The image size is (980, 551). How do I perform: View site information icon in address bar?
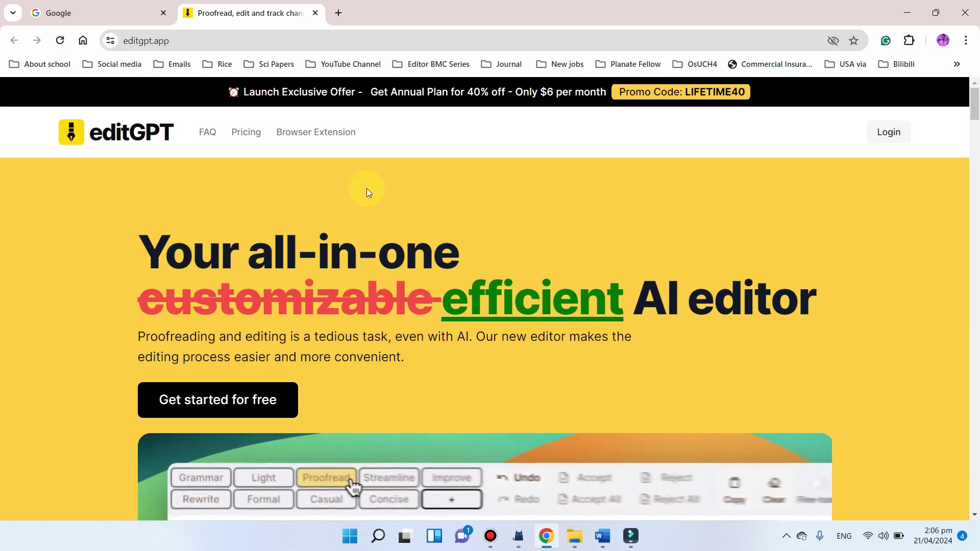pyautogui.click(x=110, y=40)
